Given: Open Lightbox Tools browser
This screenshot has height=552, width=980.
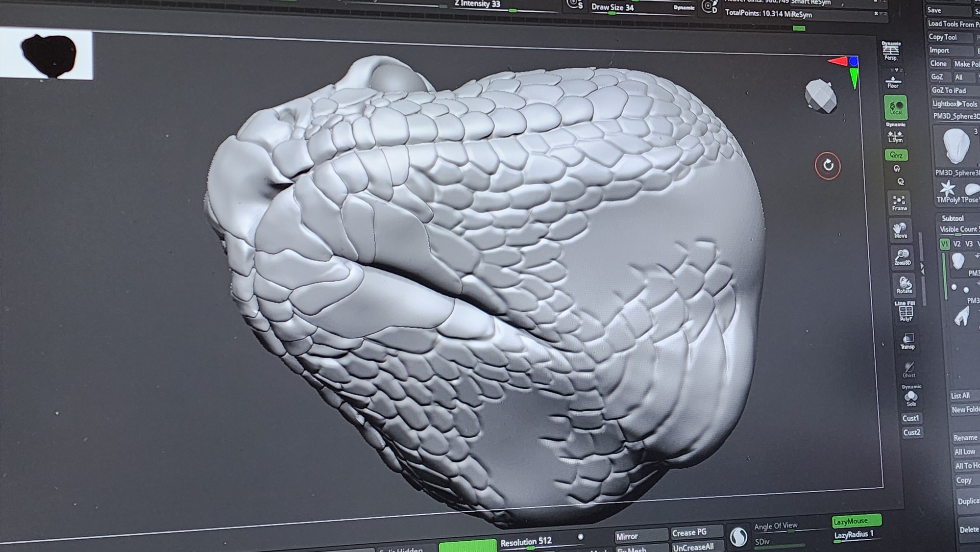Looking at the screenshot, I should tap(954, 103).
